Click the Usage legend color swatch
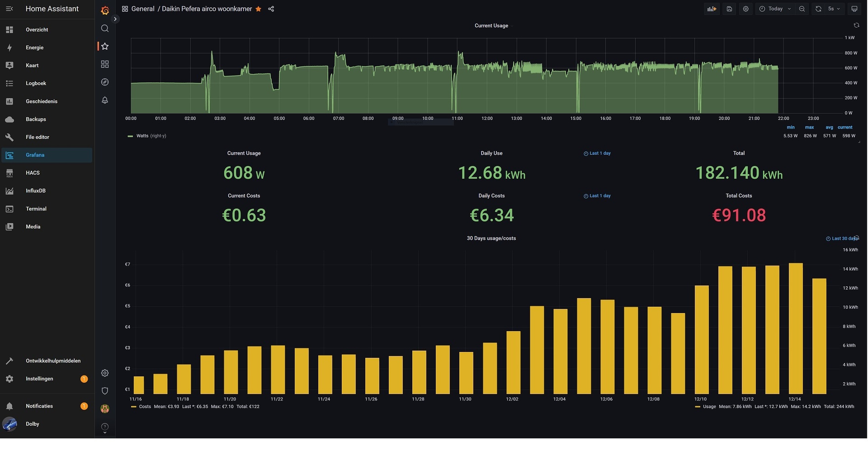868x475 pixels. pos(697,407)
